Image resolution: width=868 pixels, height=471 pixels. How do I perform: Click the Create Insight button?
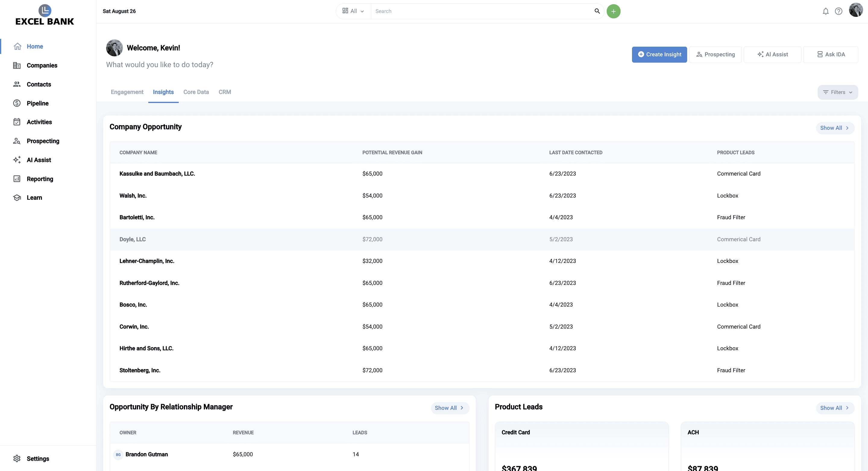(659, 55)
